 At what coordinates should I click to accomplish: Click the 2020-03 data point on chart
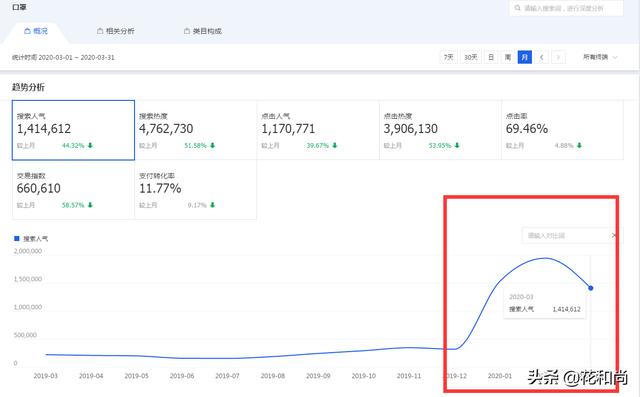[x=590, y=288]
